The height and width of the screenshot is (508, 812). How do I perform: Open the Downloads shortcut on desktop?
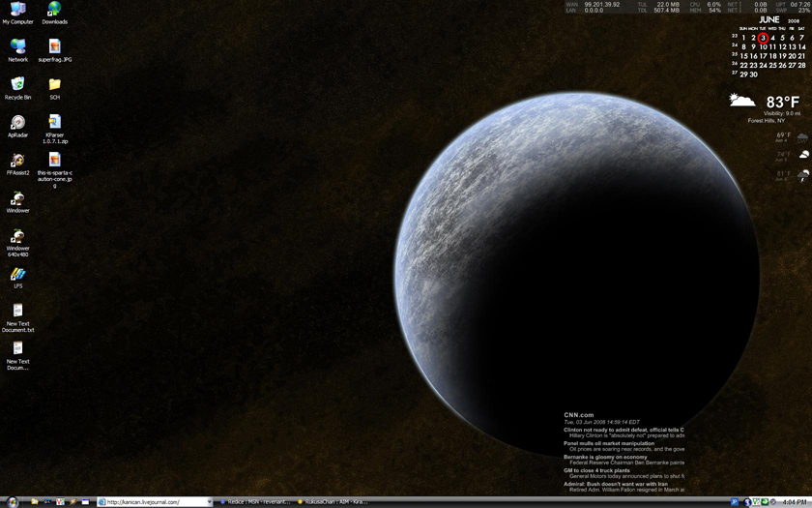[54, 10]
